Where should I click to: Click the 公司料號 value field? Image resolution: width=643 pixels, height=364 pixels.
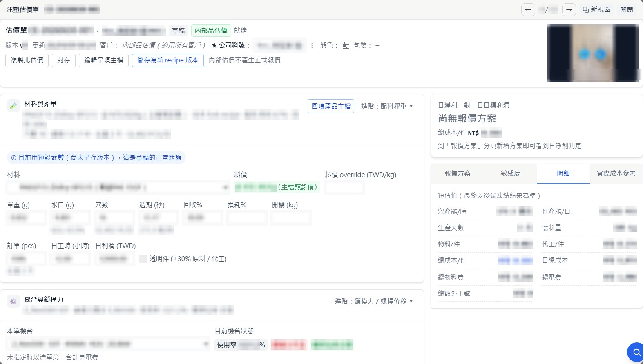click(x=280, y=45)
